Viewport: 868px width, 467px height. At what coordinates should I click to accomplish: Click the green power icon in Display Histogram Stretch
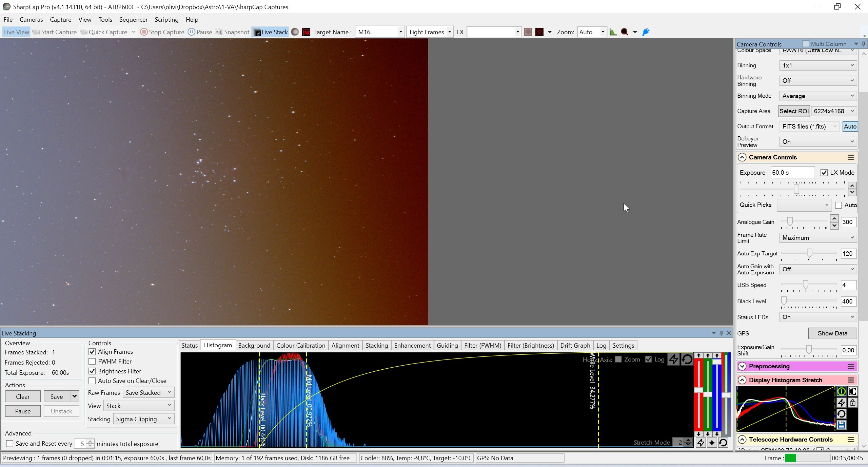(842, 392)
